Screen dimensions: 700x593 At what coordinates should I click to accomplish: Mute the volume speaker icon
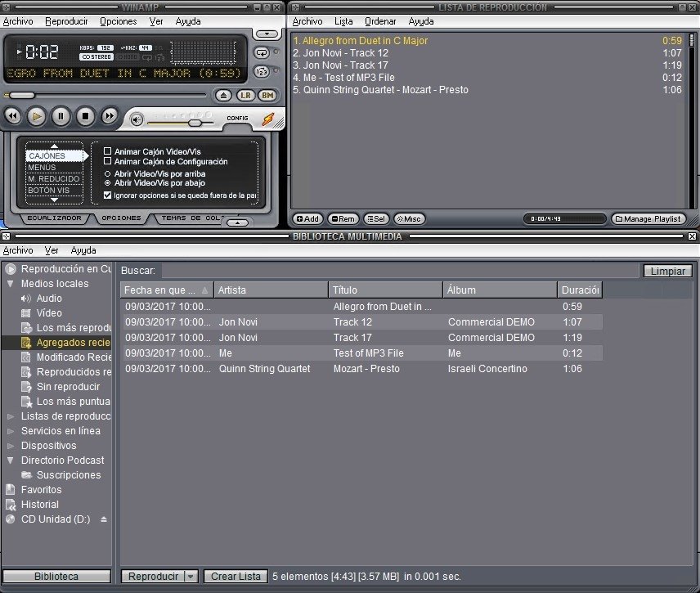pos(137,119)
